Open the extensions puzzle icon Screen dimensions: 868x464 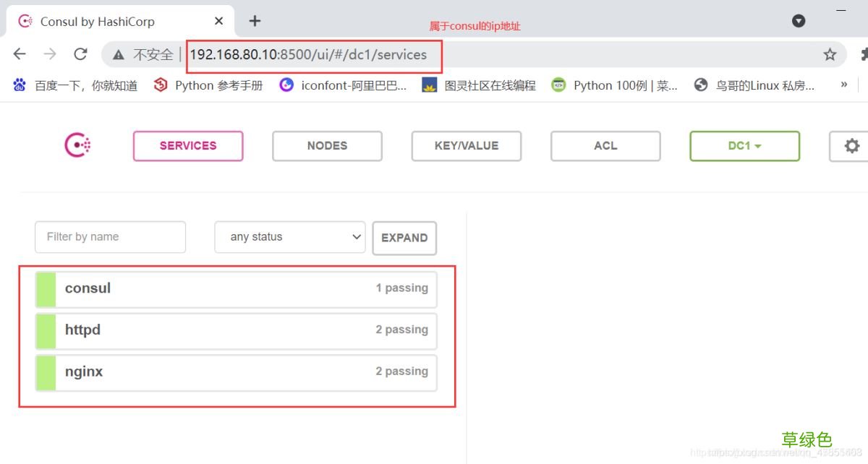[x=864, y=54]
